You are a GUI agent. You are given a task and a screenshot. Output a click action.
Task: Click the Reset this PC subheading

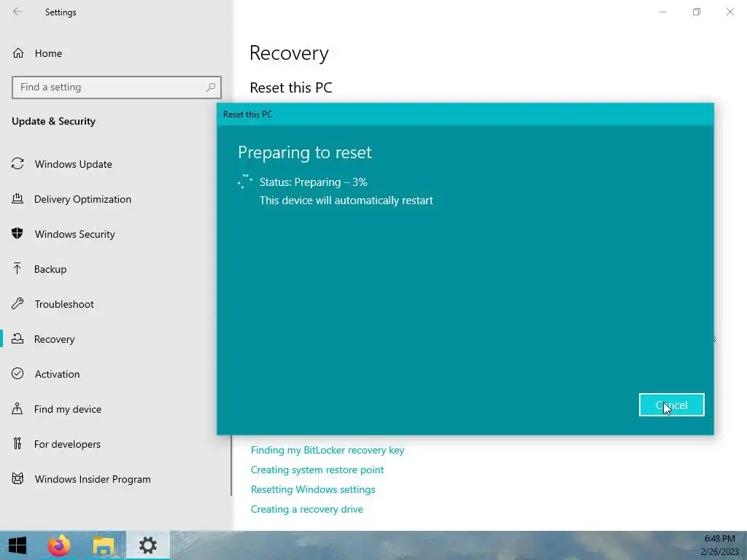pos(291,87)
